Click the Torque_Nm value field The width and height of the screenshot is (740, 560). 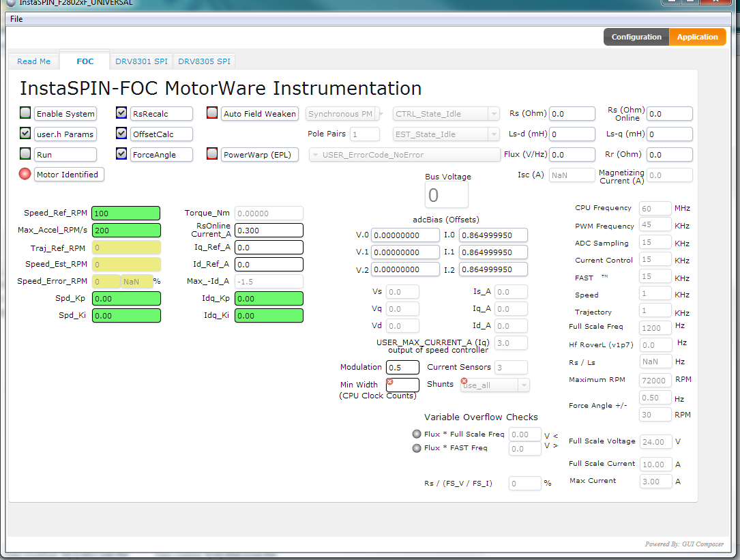pos(269,213)
